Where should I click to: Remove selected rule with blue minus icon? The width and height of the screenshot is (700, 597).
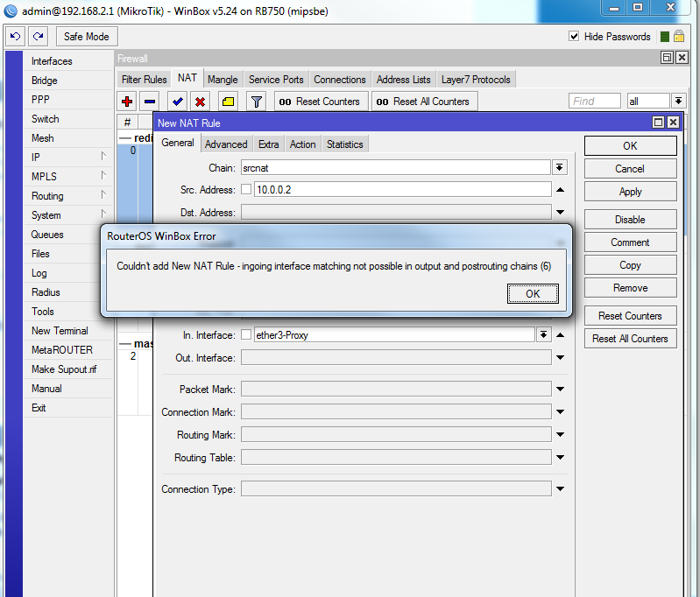point(150,102)
